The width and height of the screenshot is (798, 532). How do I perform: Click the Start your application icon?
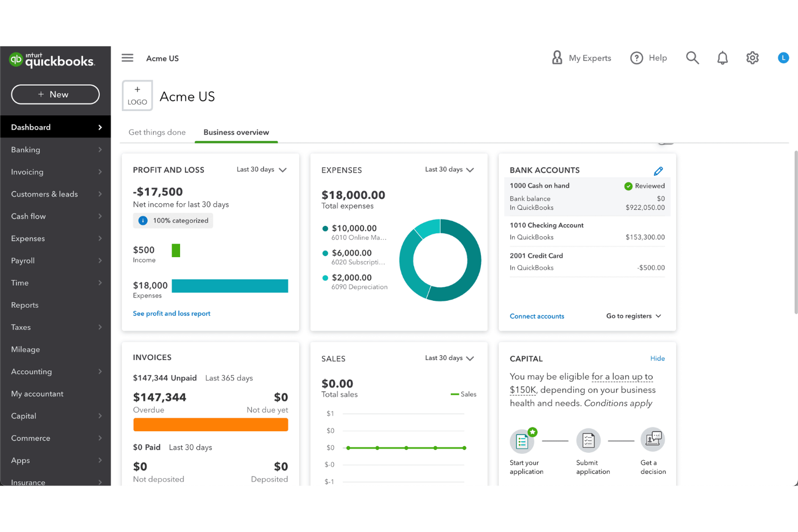click(x=522, y=441)
